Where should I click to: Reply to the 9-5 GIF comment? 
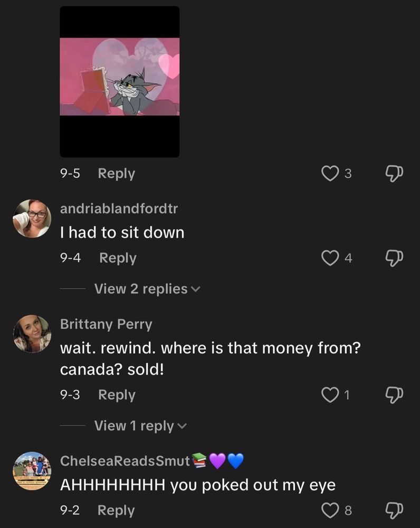tap(117, 173)
